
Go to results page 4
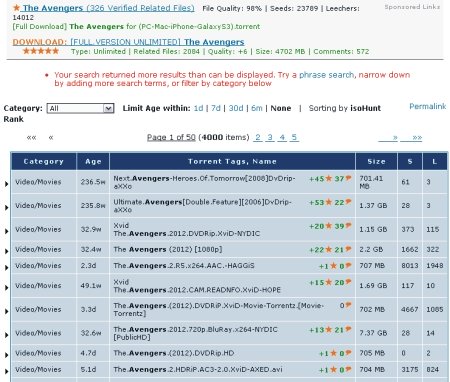(282, 137)
